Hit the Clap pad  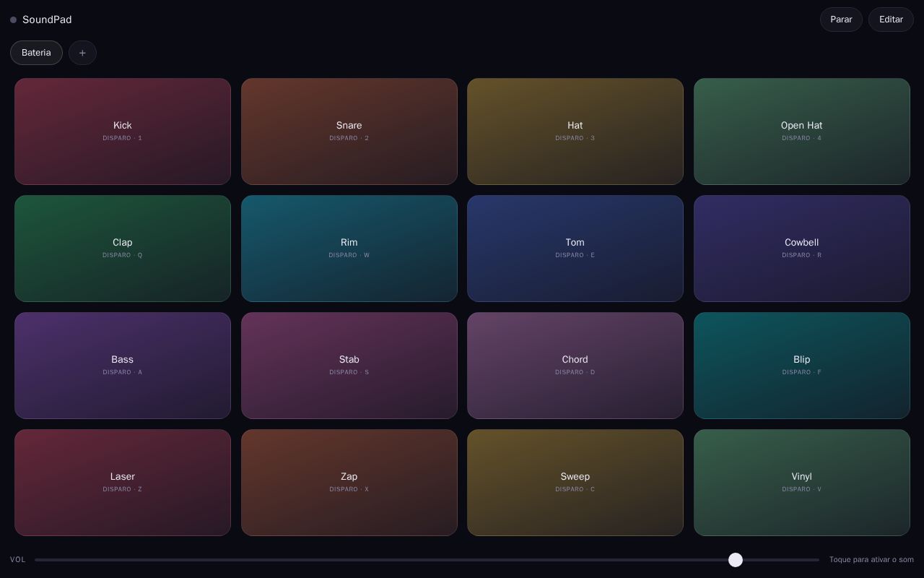123,249
